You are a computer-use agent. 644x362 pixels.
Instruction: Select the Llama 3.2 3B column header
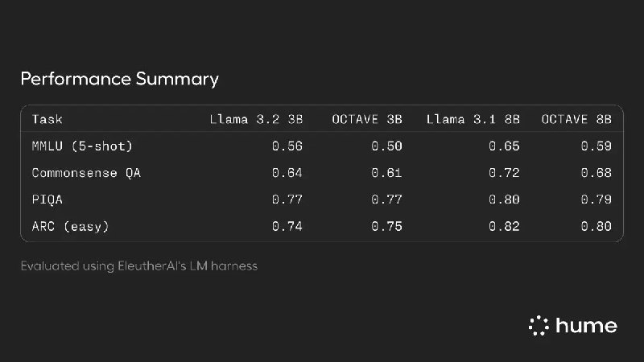click(x=256, y=119)
